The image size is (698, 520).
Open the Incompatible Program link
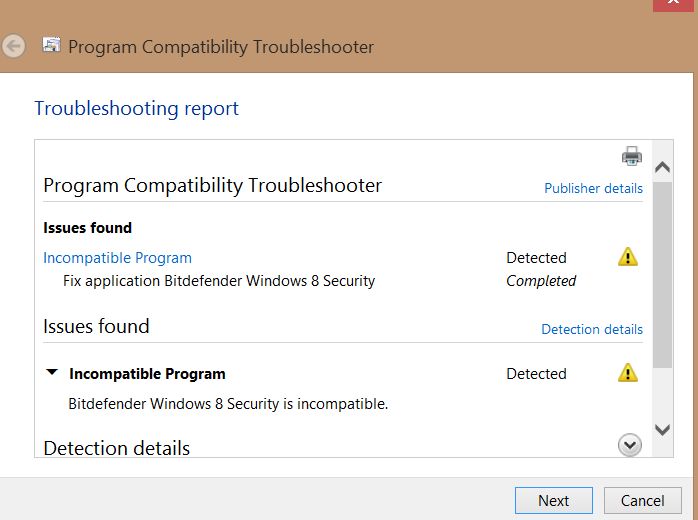click(x=118, y=258)
